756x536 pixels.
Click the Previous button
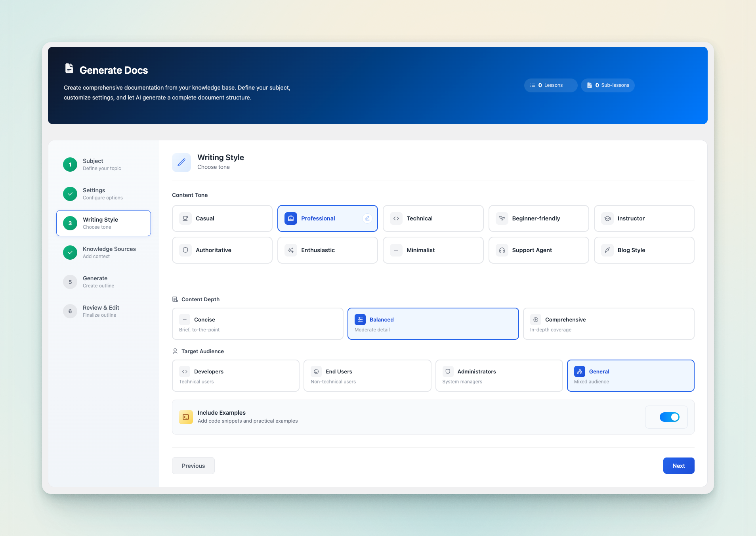193,465
